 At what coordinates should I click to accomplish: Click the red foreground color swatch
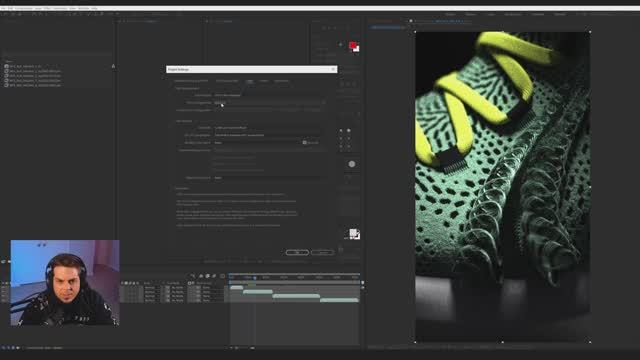pos(352,45)
